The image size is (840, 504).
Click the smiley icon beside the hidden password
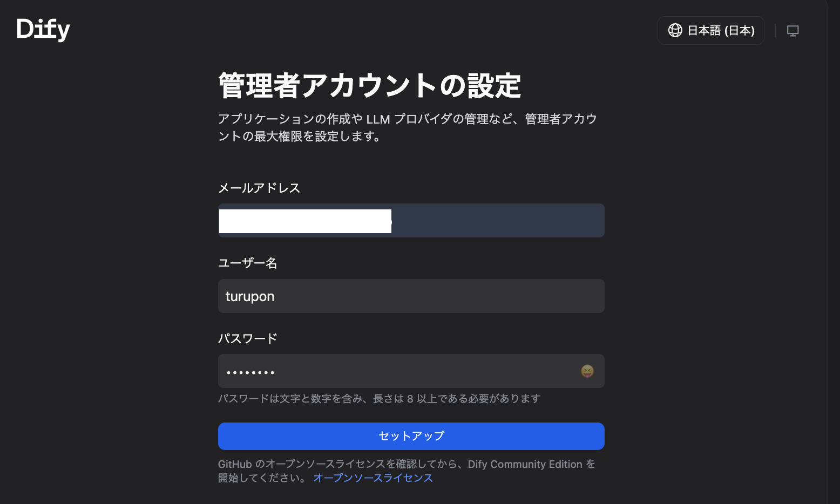tap(587, 371)
